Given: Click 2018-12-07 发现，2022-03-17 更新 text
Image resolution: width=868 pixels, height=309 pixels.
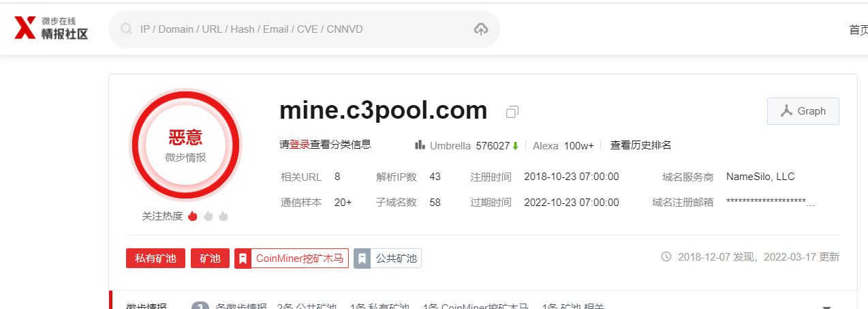Looking at the screenshot, I should click(758, 257).
